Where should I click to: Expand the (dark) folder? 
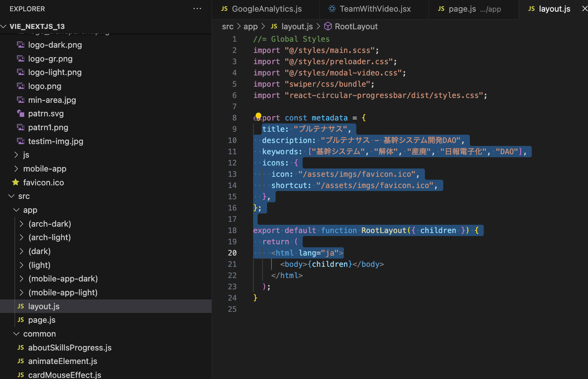click(x=21, y=251)
